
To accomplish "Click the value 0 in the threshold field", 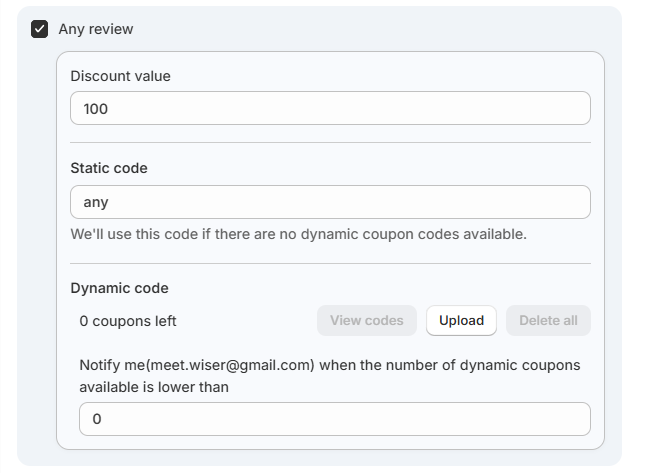I will pos(97,419).
